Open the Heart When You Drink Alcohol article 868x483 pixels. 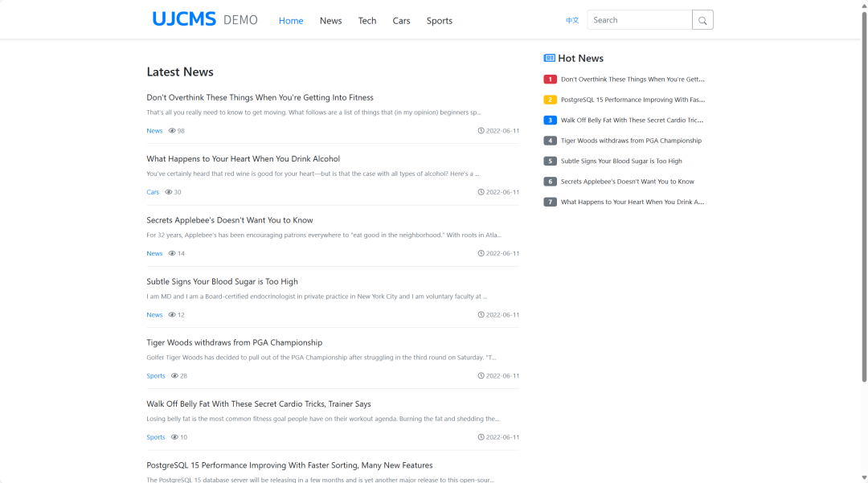pyautogui.click(x=243, y=159)
